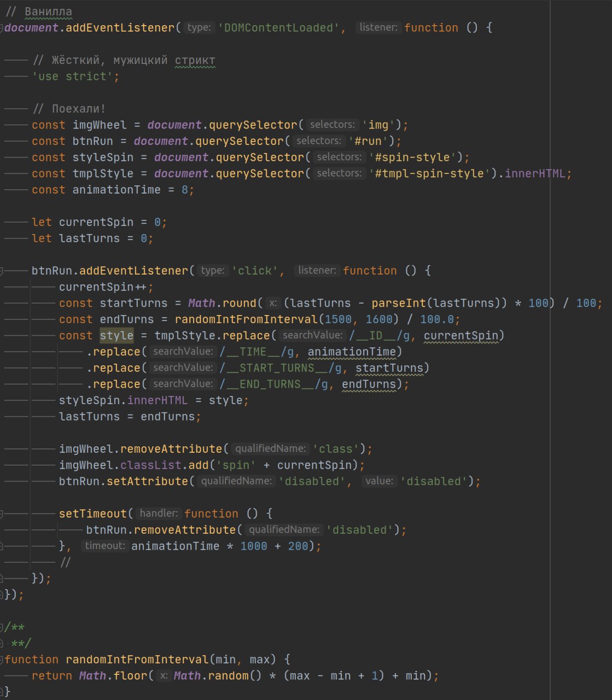
Task: Collapse the DOMContentLoaded listener fold marker
Action: (2, 28)
